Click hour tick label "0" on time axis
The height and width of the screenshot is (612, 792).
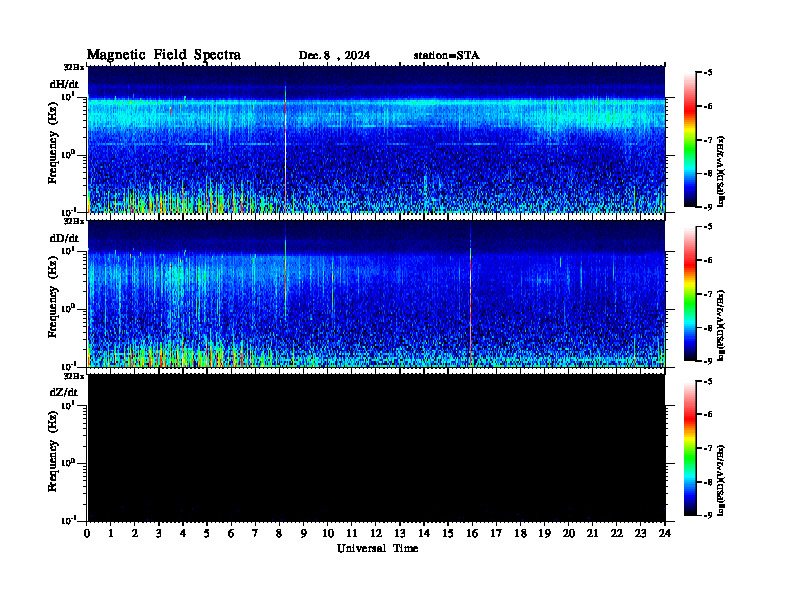pyautogui.click(x=87, y=534)
